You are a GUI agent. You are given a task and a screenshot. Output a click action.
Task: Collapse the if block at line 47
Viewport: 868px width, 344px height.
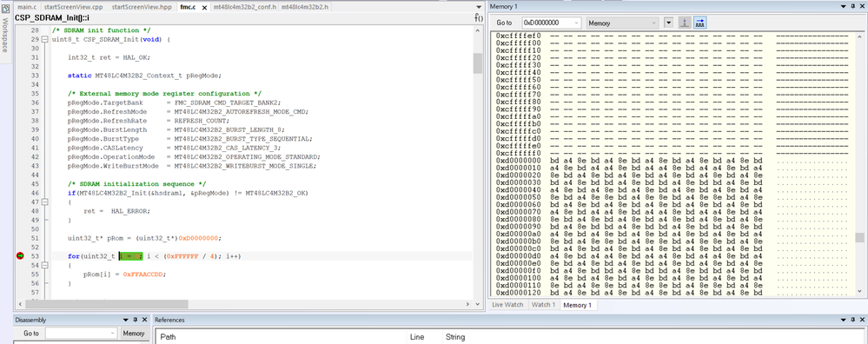tap(45, 202)
